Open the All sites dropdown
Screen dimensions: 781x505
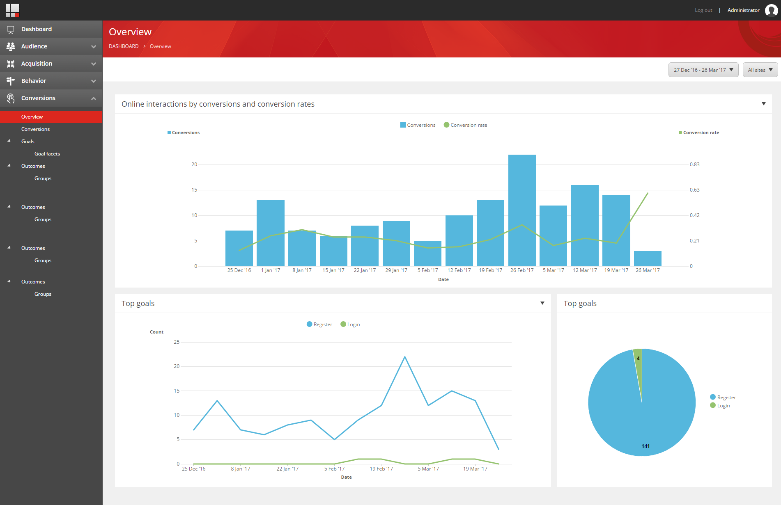point(760,70)
